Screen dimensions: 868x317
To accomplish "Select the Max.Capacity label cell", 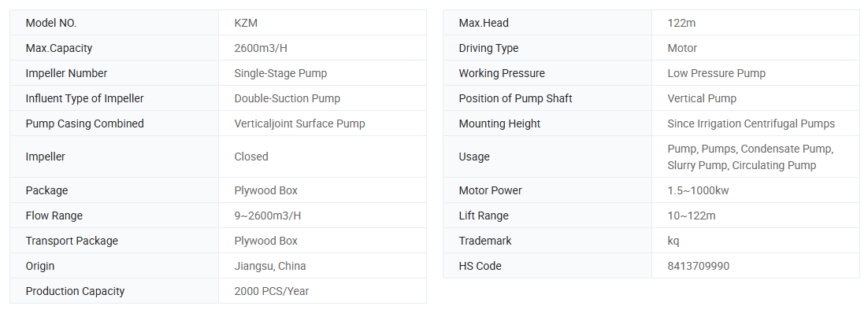I will point(59,48).
